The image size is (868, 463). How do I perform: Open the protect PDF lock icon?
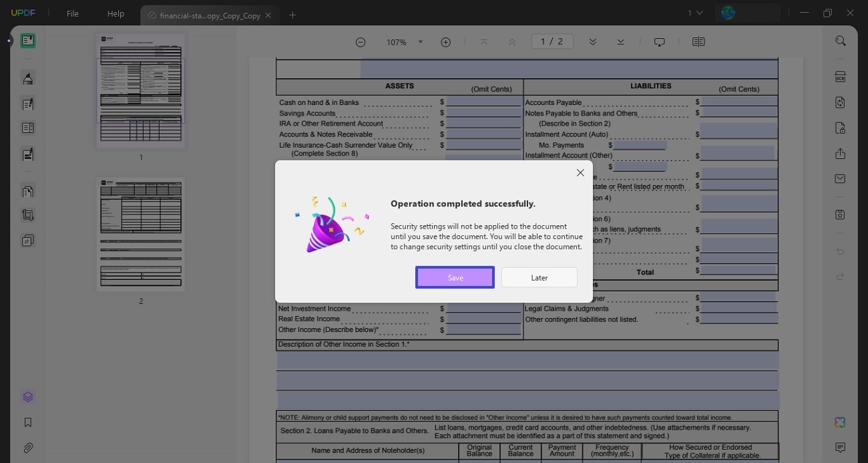click(840, 128)
